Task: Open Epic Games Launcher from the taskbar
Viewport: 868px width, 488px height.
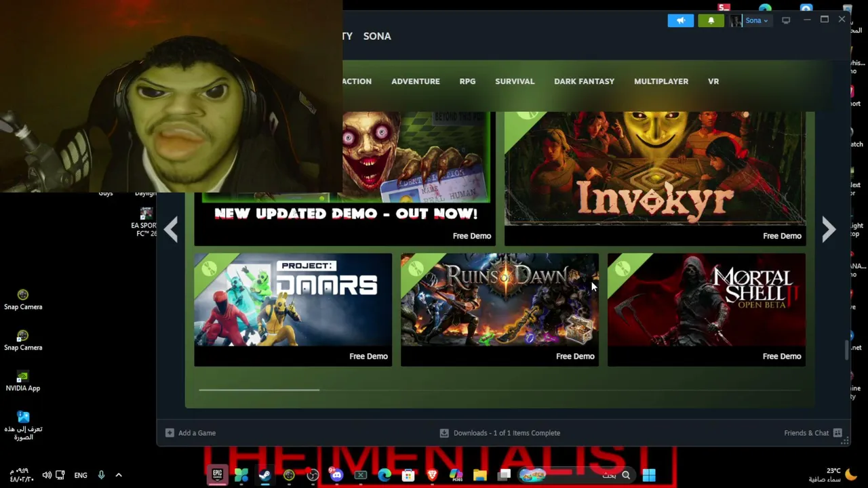Action: pos(217,475)
